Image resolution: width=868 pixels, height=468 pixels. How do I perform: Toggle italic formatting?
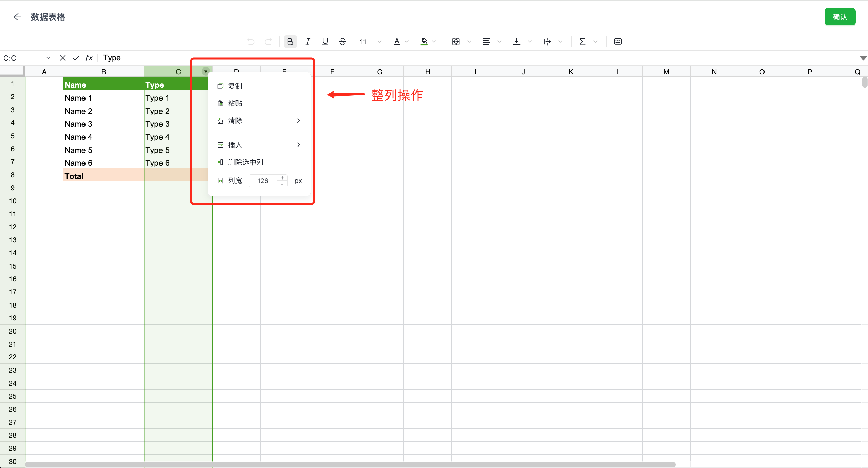307,42
